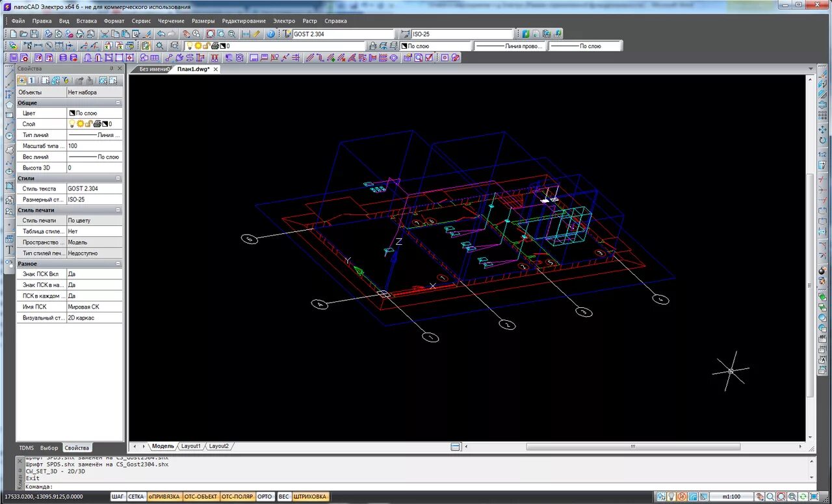Switch to the Layout1 tab
Image resolution: width=832 pixels, height=504 pixels.
[x=190, y=446]
